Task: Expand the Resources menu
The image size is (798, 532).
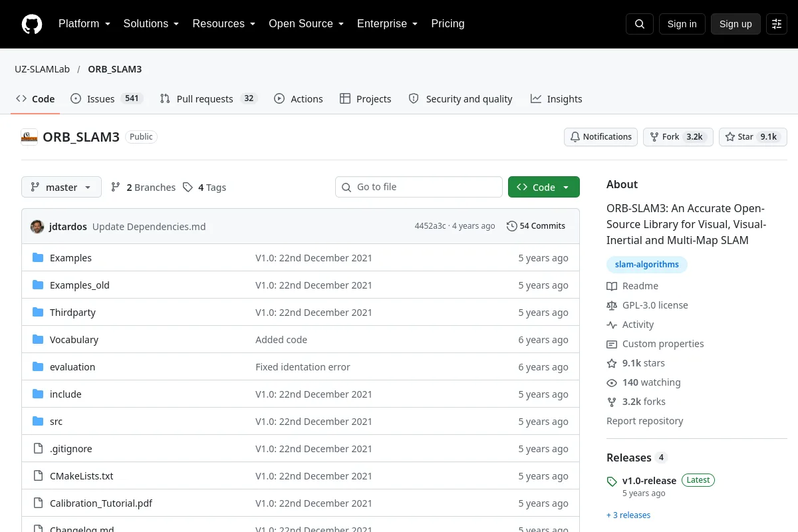Action: click(x=224, y=24)
